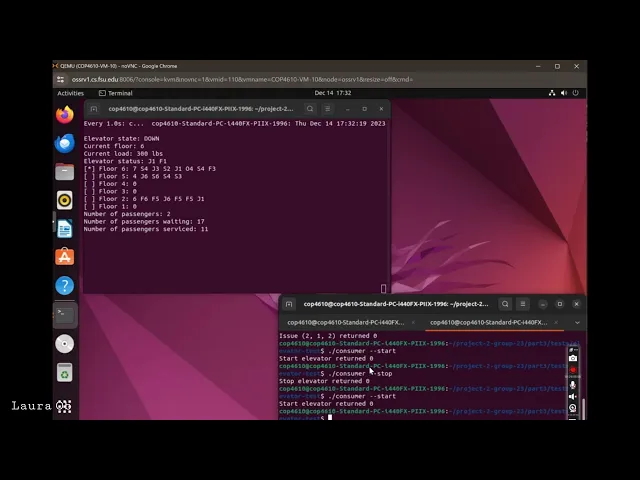Image resolution: width=640 pixels, height=480 pixels.
Task: Click 'Number of passengers serviced: 11' line
Action: (146, 229)
